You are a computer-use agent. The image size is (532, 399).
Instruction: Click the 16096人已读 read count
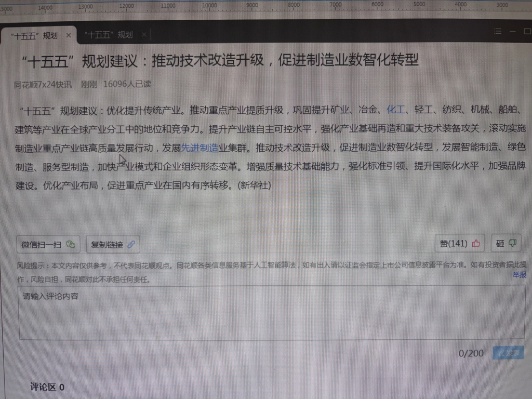127,84
